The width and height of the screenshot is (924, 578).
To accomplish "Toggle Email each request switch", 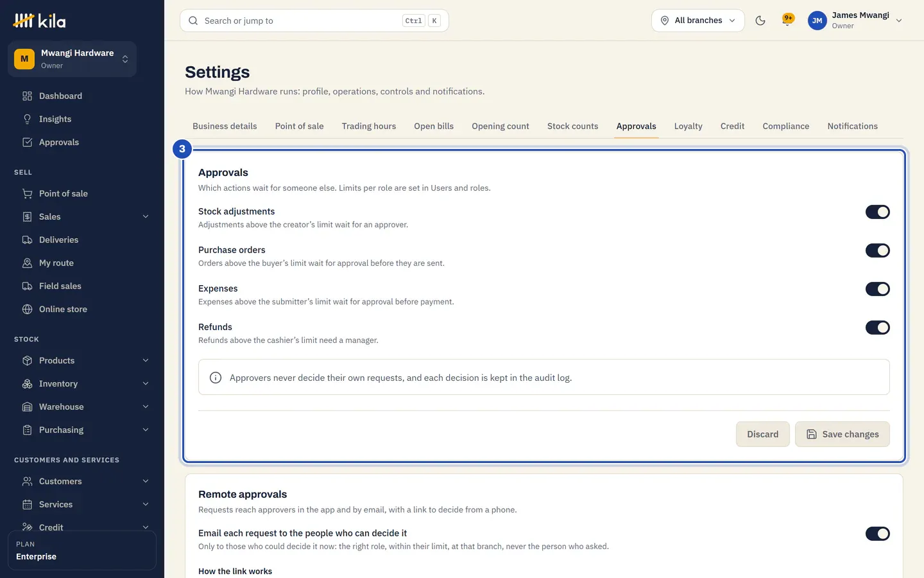I will [x=877, y=534].
